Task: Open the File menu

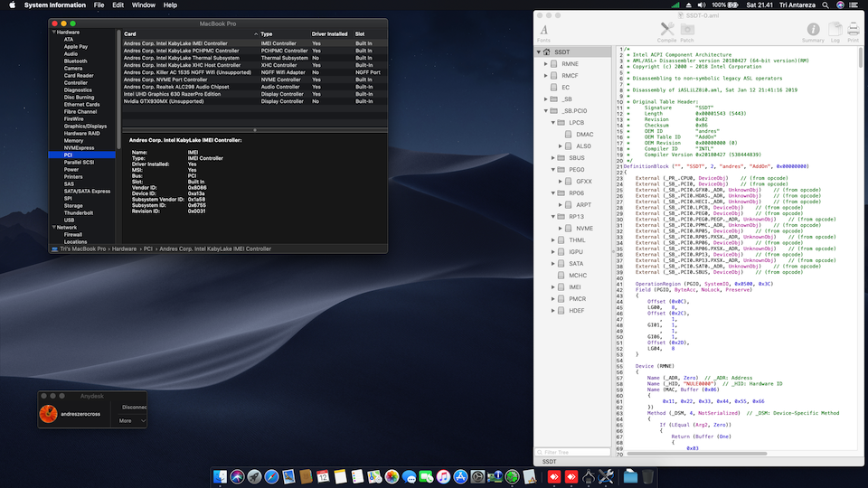Action: (x=99, y=5)
